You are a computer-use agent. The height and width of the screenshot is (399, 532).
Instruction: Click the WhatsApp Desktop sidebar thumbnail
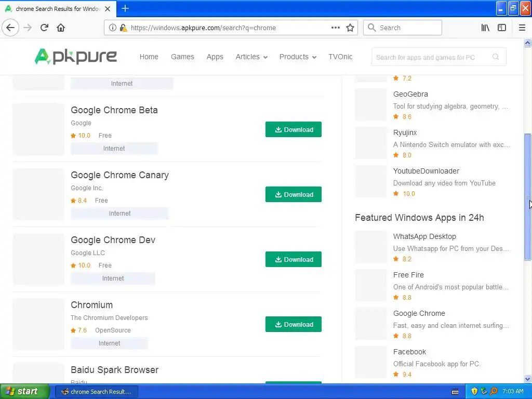pyautogui.click(x=371, y=247)
